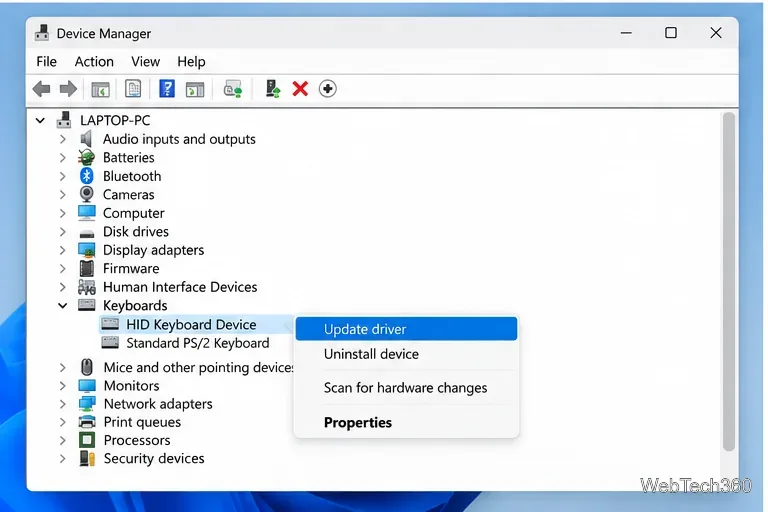Select the Print queues label

click(x=142, y=422)
